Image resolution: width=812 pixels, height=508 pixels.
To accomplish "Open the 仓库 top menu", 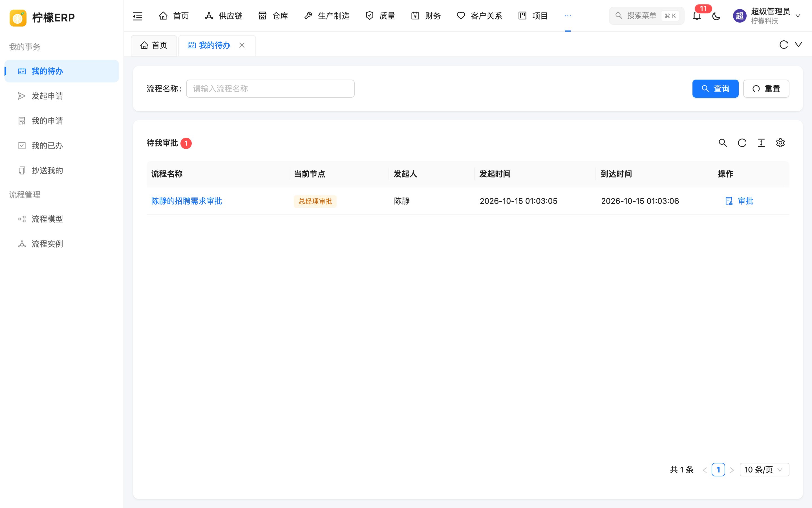I will 273,16.
